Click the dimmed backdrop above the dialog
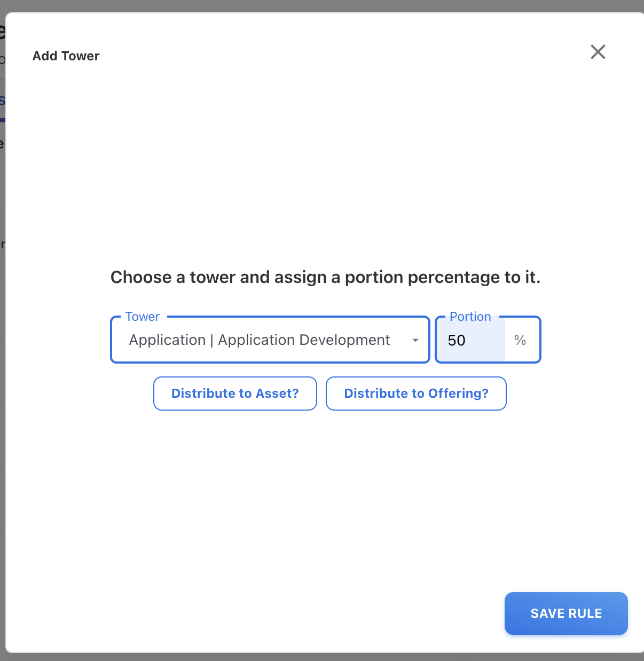 click(x=320, y=5)
